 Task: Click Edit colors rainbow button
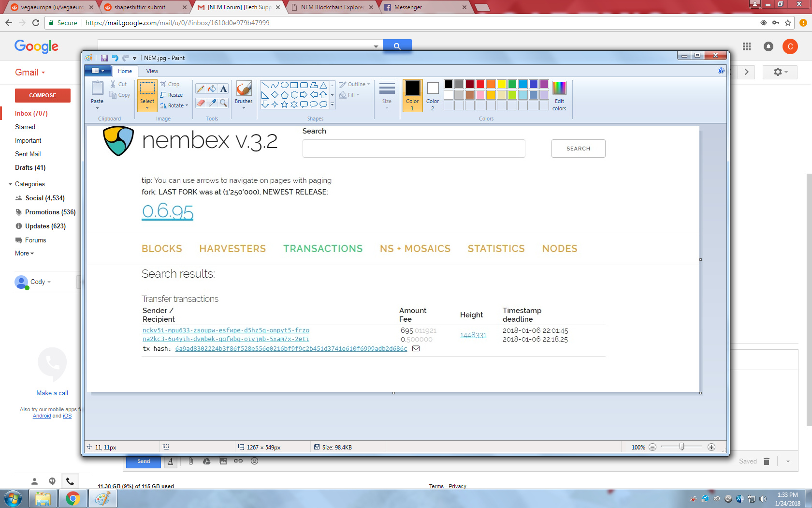coord(559,96)
